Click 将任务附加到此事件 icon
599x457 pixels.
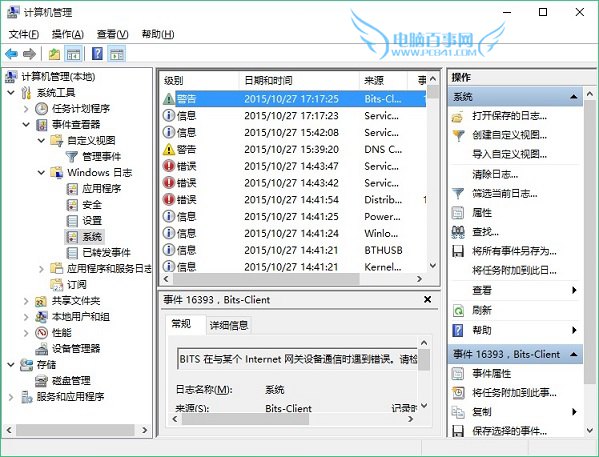tap(458, 392)
